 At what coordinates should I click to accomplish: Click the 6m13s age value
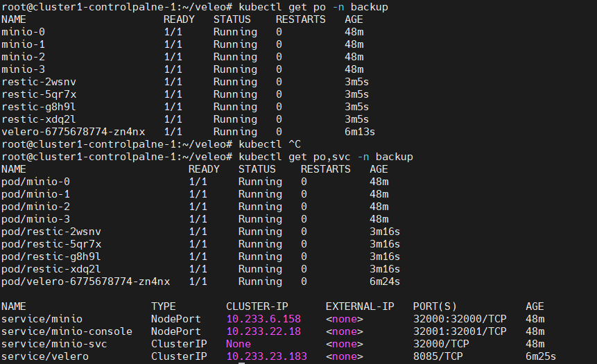359,132
